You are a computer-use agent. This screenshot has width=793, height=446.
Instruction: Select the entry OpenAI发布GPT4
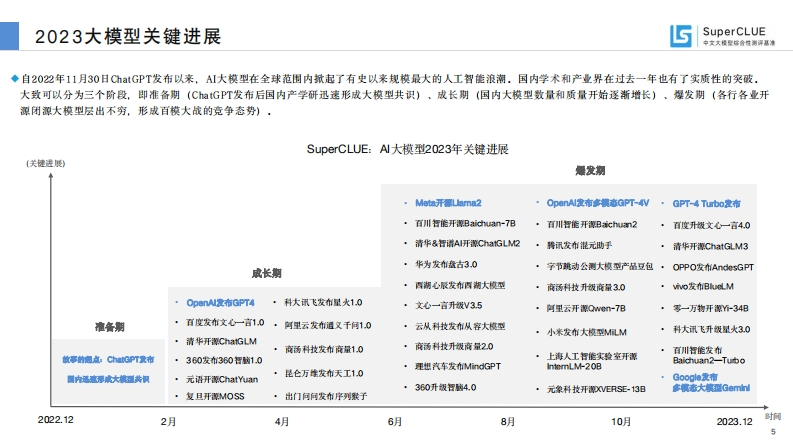click(x=220, y=303)
